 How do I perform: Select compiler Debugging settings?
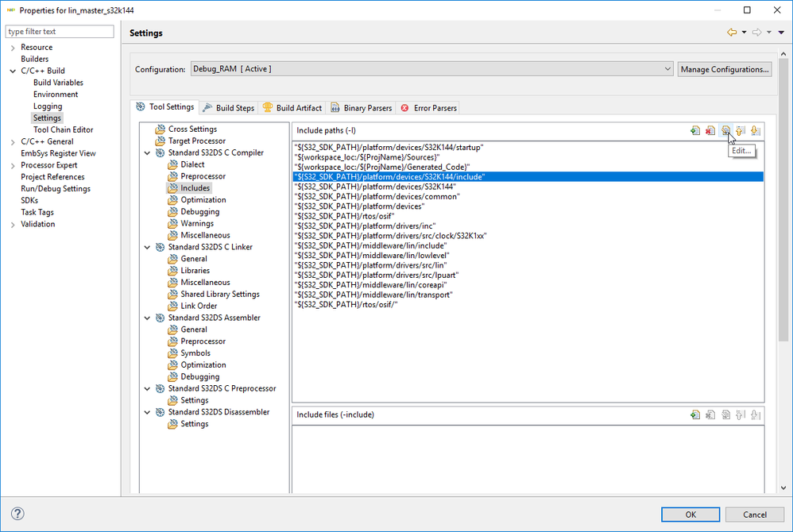coord(199,212)
